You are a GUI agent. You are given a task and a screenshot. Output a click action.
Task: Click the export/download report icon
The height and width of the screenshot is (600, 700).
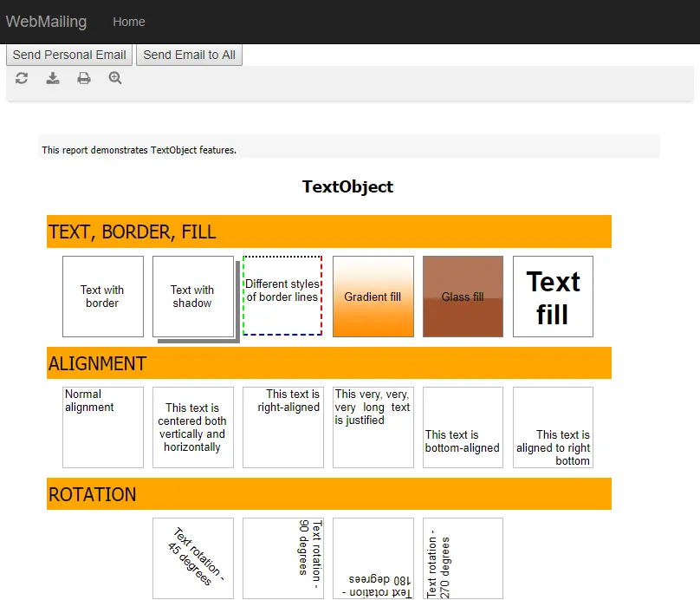coord(53,78)
